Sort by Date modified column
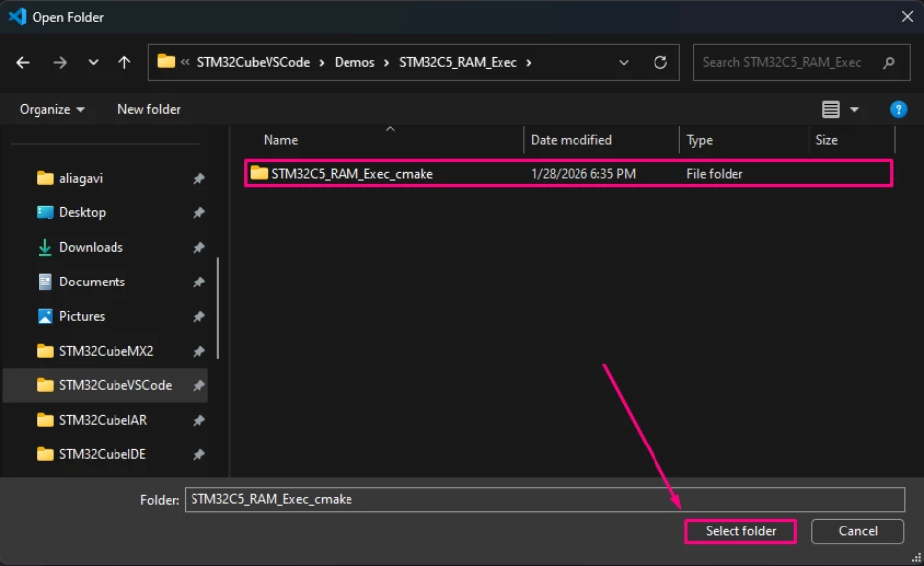Screen dimensions: 924x566 [571, 140]
